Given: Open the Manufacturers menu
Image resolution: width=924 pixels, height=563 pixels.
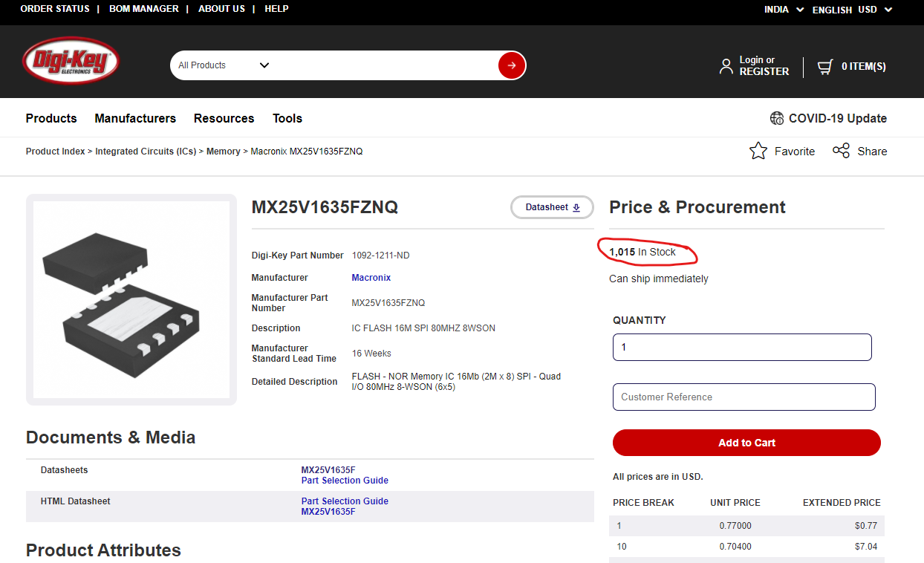Looking at the screenshot, I should (135, 118).
